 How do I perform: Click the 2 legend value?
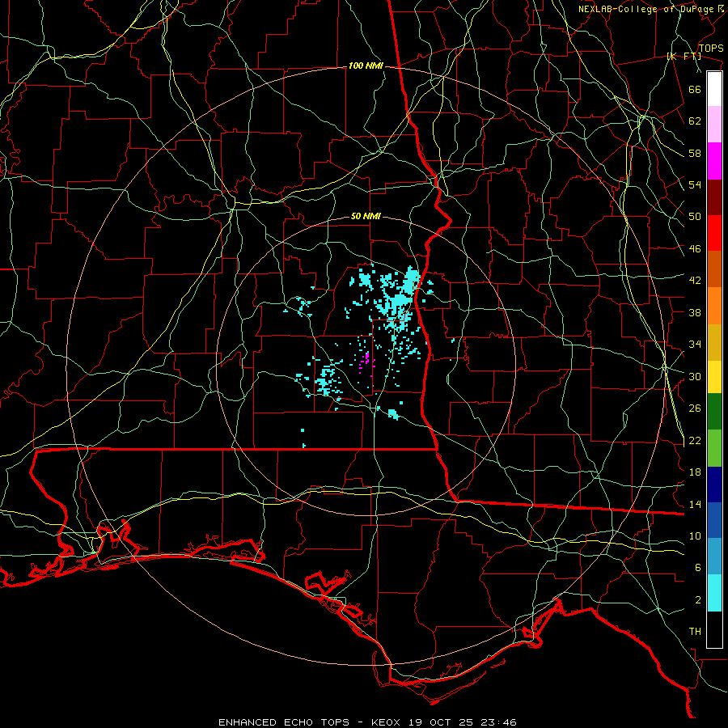tap(698, 600)
